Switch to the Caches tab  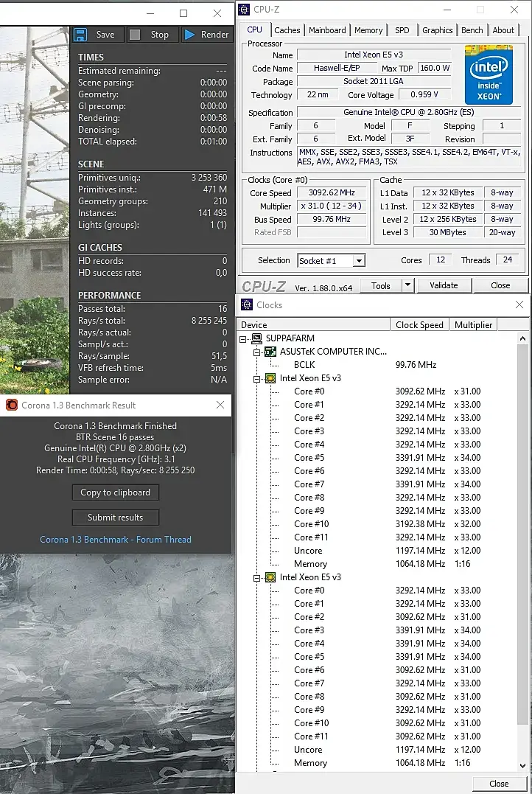pyautogui.click(x=287, y=30)
